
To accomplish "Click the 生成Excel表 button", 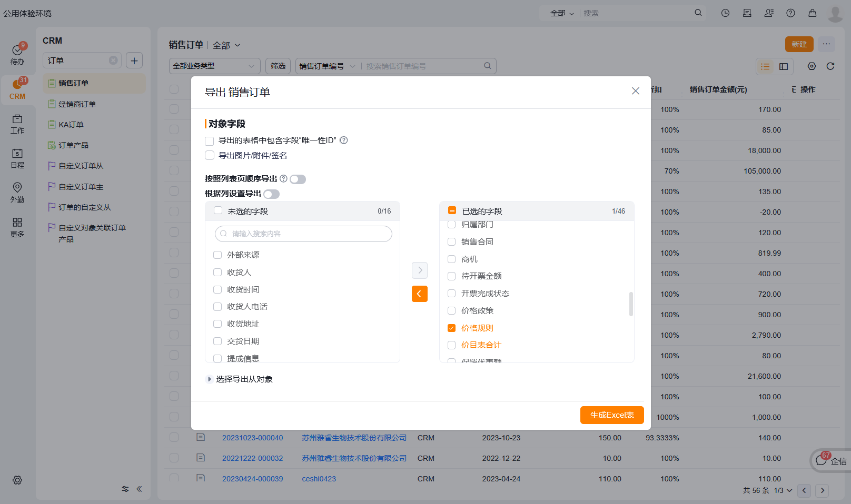I will (611, 415).
